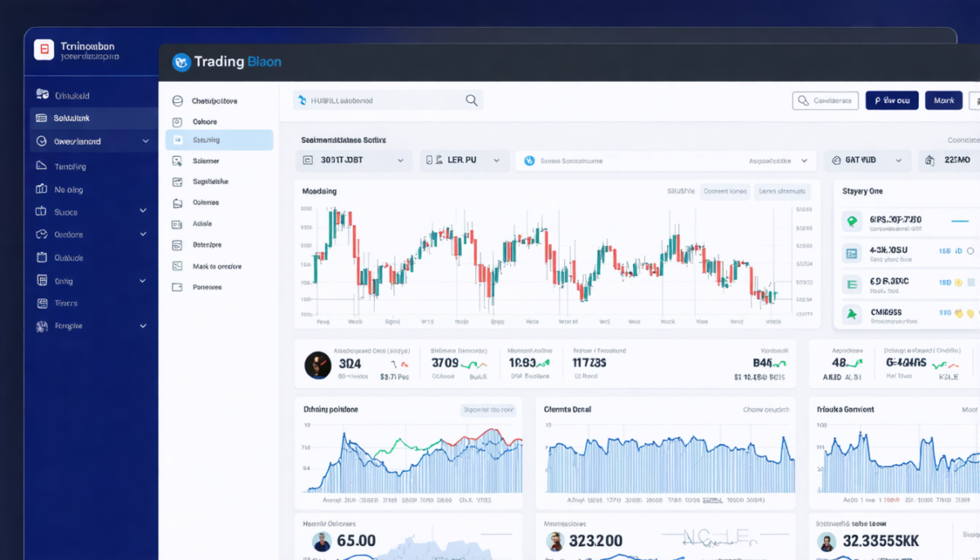
Task: Click the Osiumes icon in white sidebar
Action: pyautogui.click(x=177, y=202)
